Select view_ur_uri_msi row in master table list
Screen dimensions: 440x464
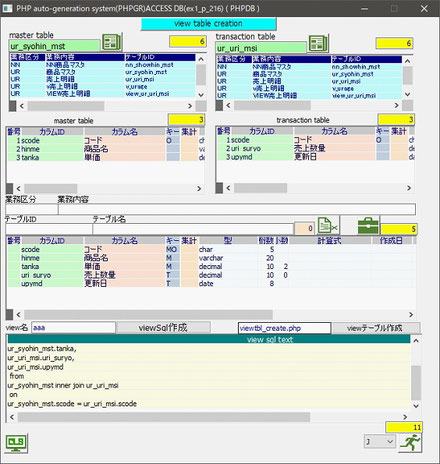coord(103,94)
